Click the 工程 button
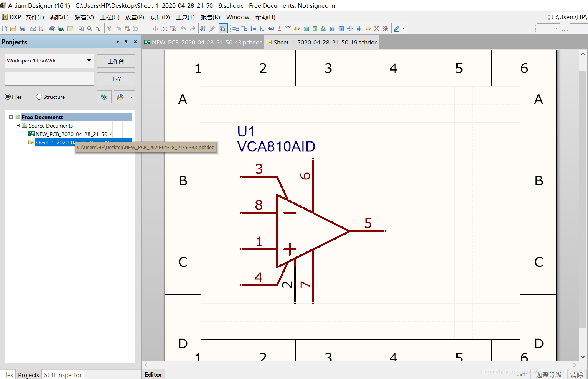The image size is (588, 379). (x=116, y=79)
